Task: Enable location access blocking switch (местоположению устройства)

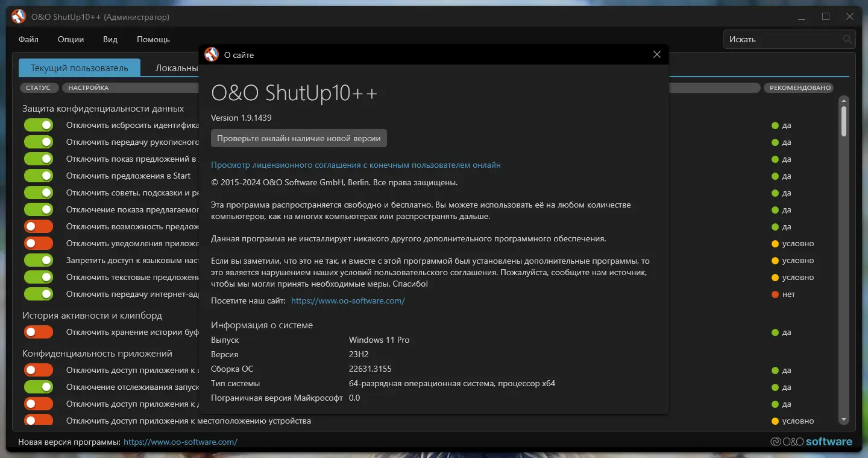Action: pyautogui.click(x=39, y=421)
